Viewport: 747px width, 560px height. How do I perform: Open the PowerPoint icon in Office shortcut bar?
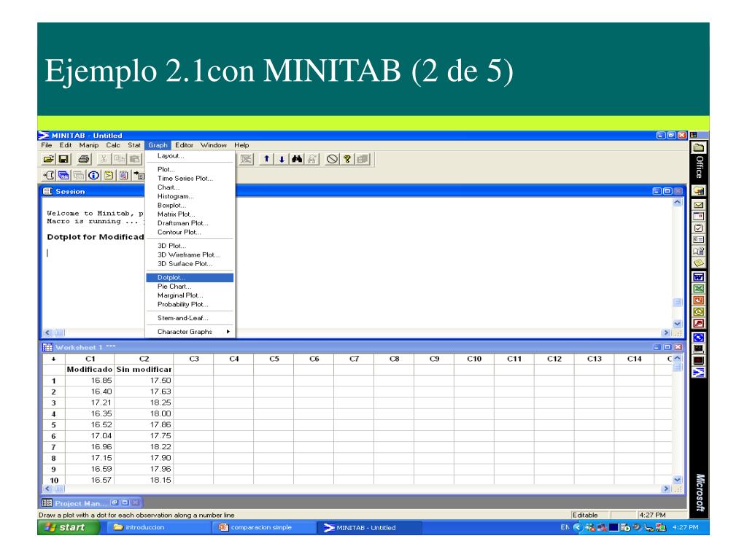coord(698,300)
